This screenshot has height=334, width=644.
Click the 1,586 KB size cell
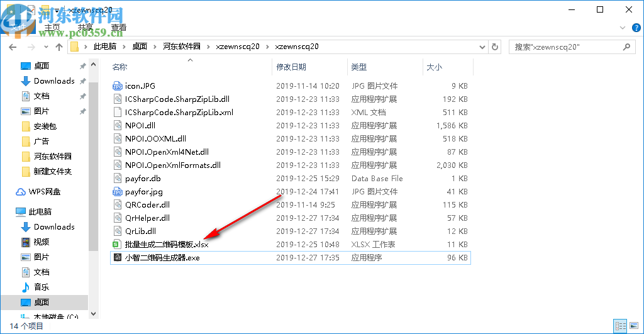tap(452, 125)
